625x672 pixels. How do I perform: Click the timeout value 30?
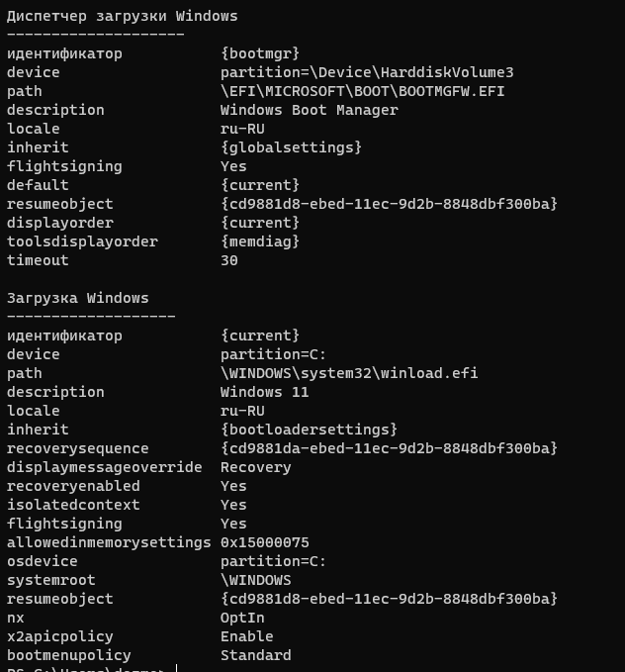pyautogui.click(x=229, y=260)
